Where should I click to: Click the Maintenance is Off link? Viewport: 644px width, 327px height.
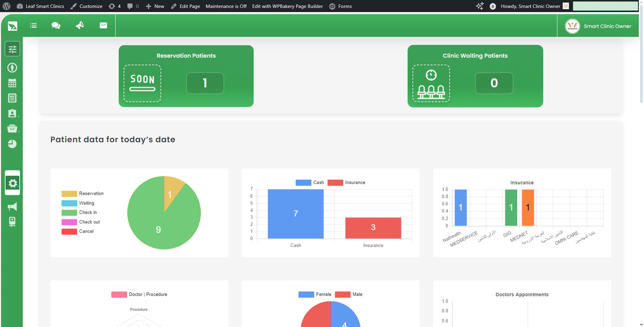pos(226,6)
